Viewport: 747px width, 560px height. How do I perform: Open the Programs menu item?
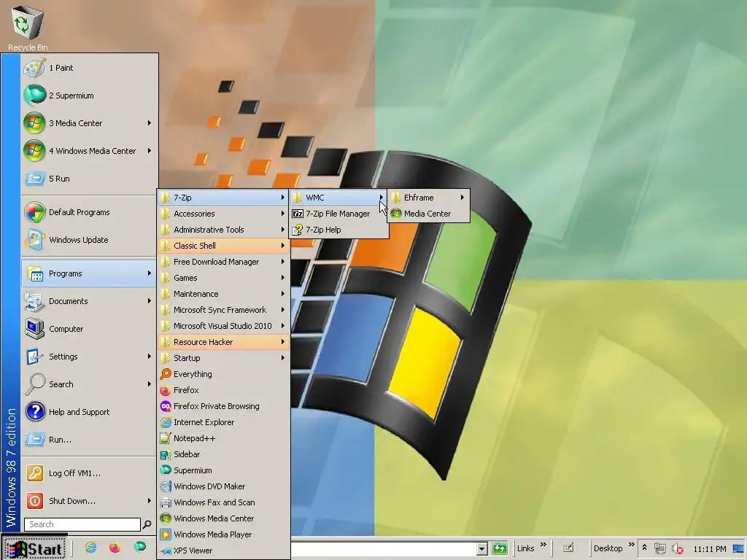tap(89, 274)
